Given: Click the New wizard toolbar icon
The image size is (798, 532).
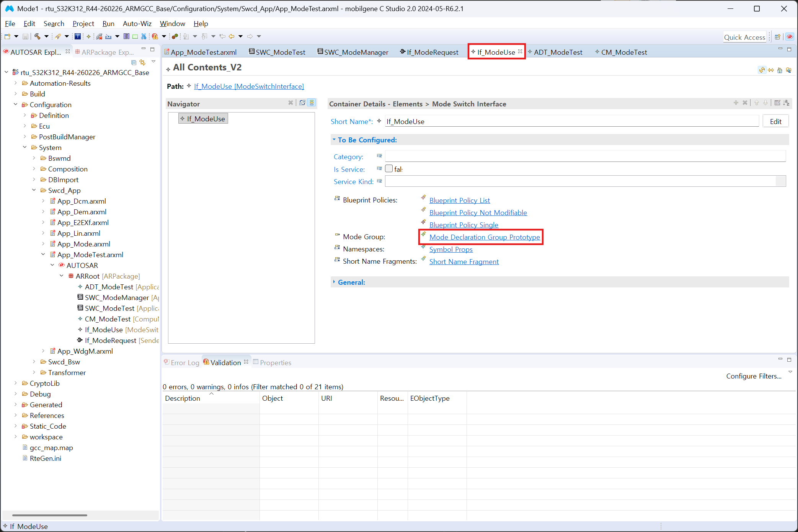Looking at the screenshot, I should [x=7, y=36].
